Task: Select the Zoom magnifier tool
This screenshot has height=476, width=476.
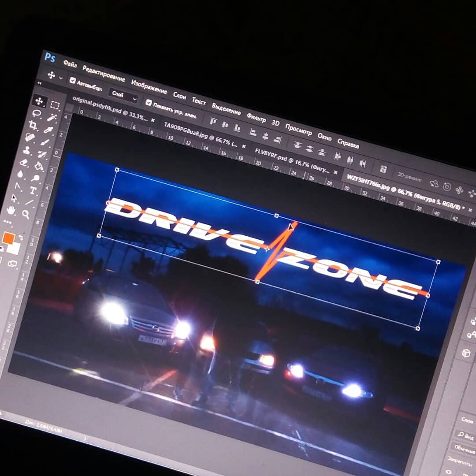Action: pyautogui.click(x=26, y=214)
